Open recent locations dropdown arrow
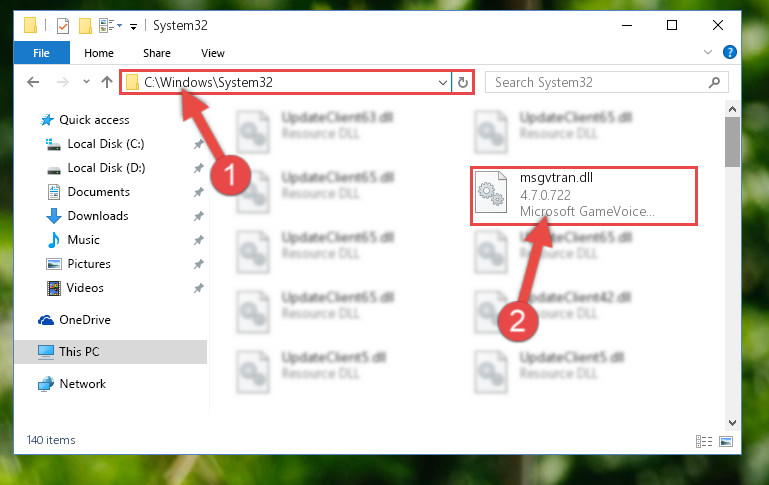This screenshot has height=485, width=769. pos(86,81)
